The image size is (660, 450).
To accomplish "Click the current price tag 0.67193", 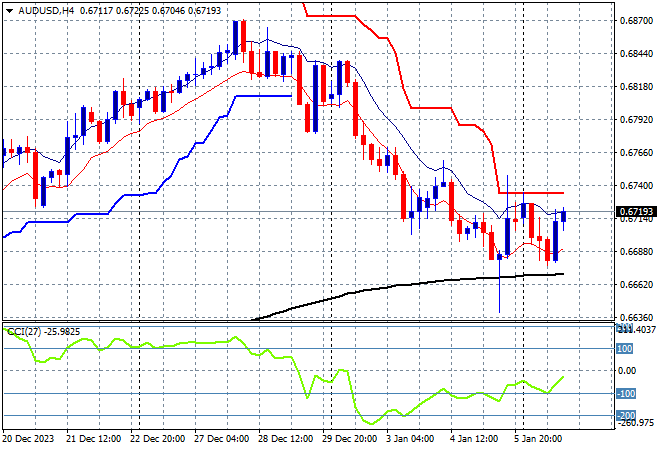I will click(637, 213).
